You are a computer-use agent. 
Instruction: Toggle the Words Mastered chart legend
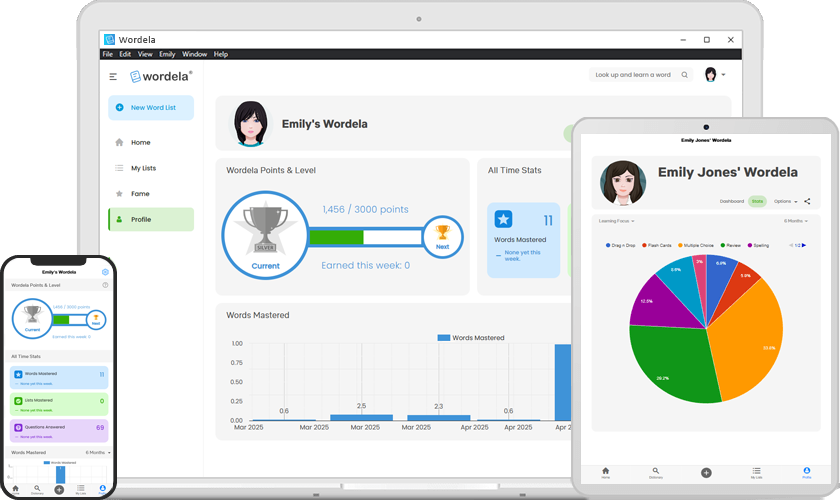(471, 338)
